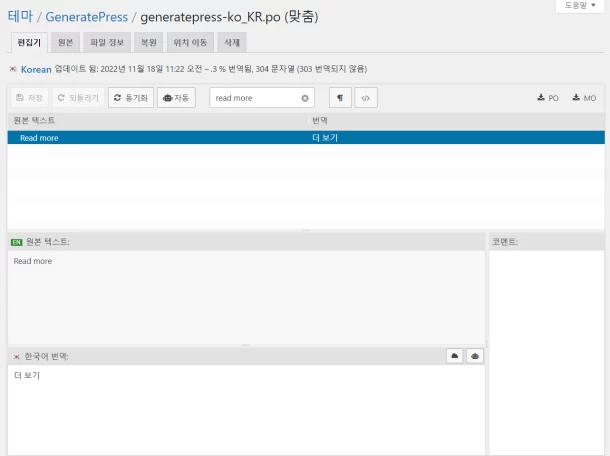Viewport: 610px width, 456px height.
Task: Switch to the 편집기 tab
Action: pyautogui.click(x=29, y=42)
